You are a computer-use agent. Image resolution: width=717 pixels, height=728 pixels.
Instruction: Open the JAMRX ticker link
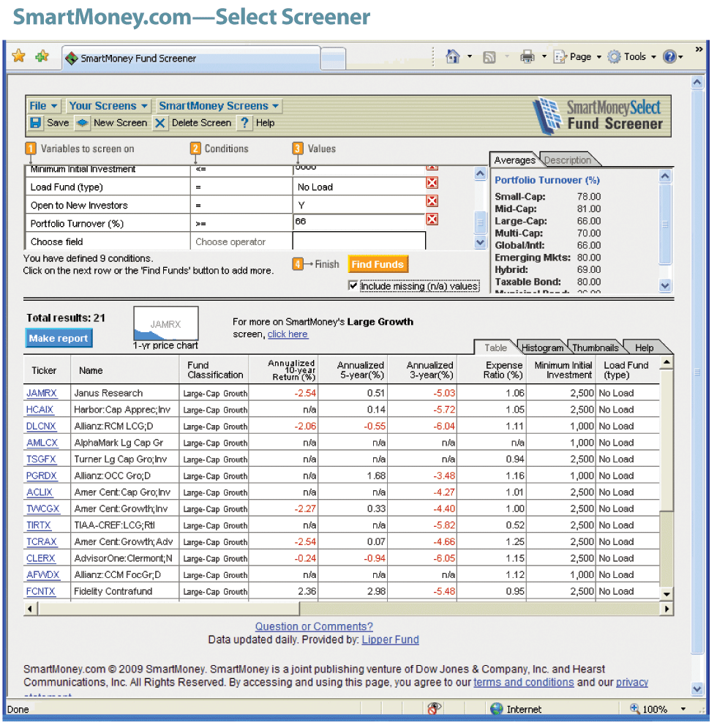pyautogui.click(x=41, y=393)
